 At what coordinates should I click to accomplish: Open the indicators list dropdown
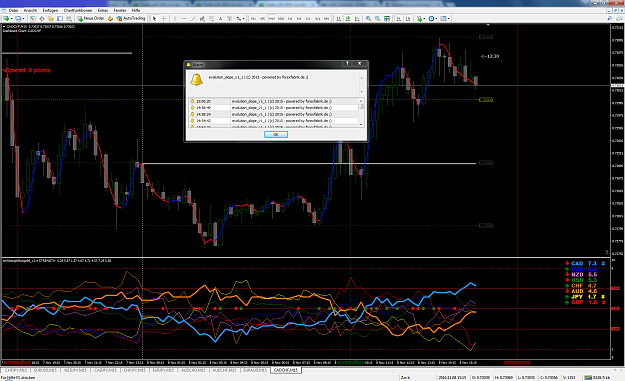click(420, 18)
